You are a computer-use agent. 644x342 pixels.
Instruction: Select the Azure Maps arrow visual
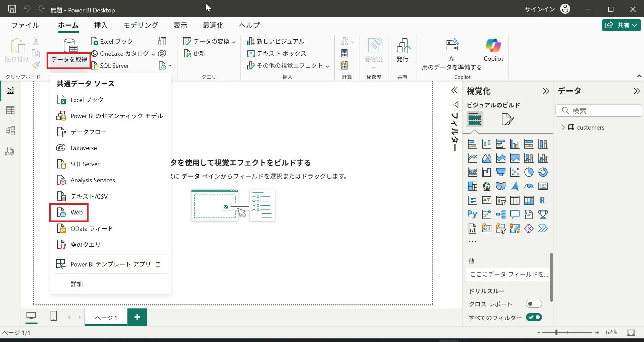point(515,186)
